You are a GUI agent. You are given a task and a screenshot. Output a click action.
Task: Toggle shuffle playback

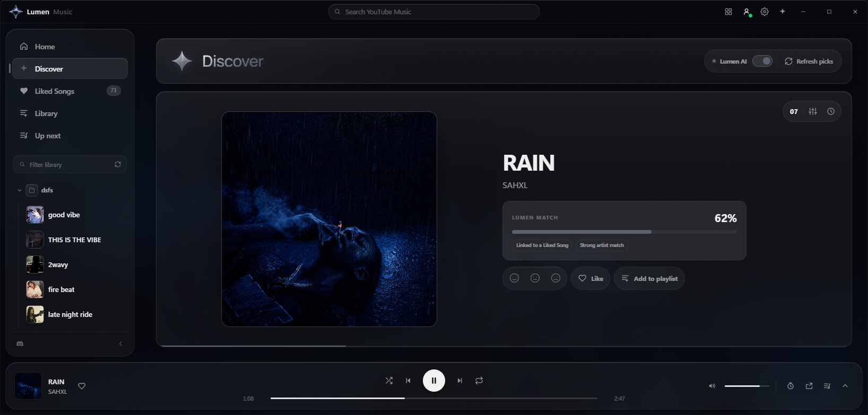(389, 381)
